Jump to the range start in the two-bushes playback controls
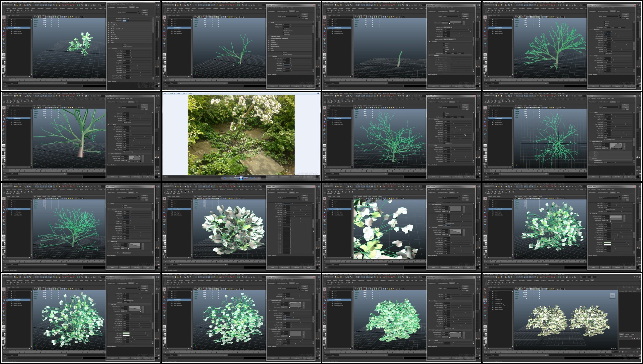 click(x=620, y=352)
